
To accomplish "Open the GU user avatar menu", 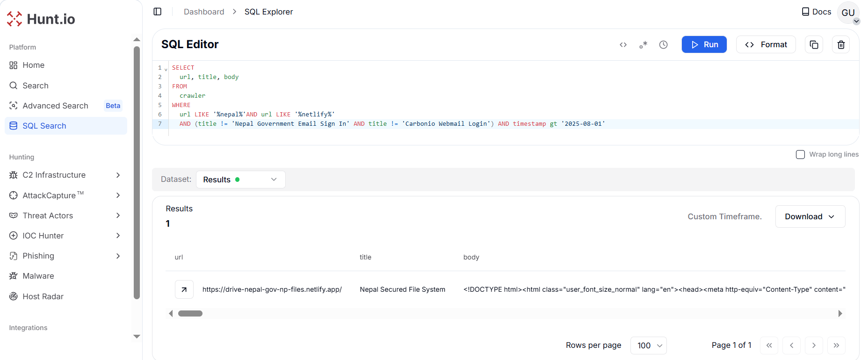I will click(848, 13).
